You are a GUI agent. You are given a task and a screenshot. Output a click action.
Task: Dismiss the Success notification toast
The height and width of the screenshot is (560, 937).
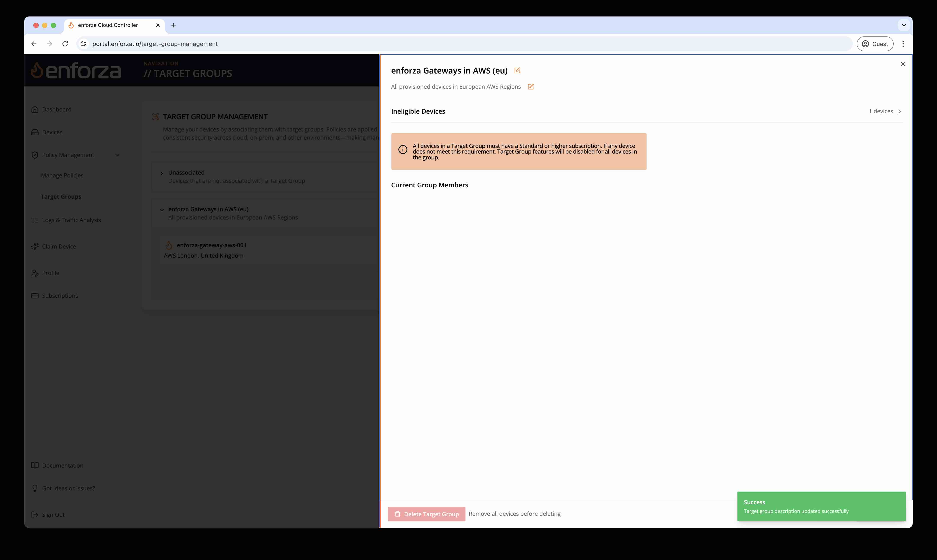pyautogui.click(x=821, y=506)
